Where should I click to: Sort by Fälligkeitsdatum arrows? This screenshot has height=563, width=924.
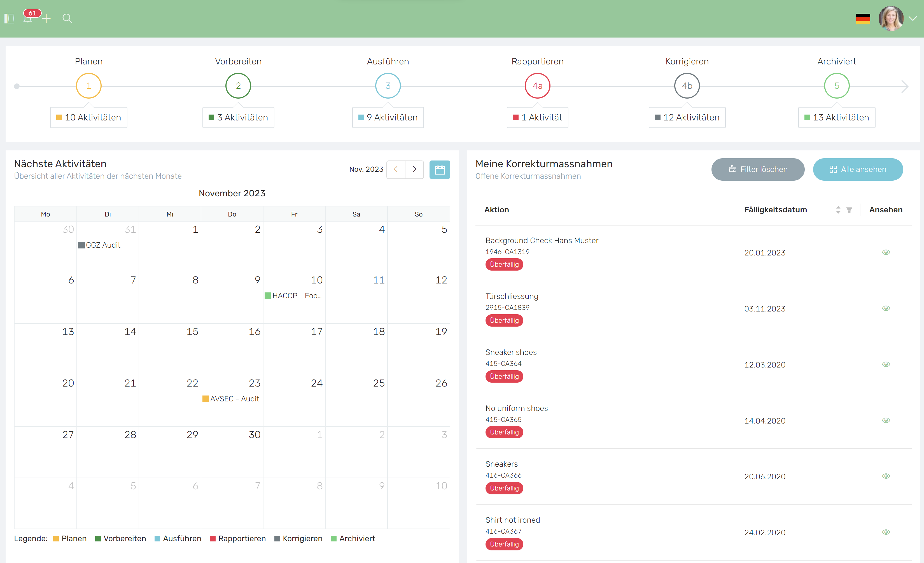(x=838, y=210)
